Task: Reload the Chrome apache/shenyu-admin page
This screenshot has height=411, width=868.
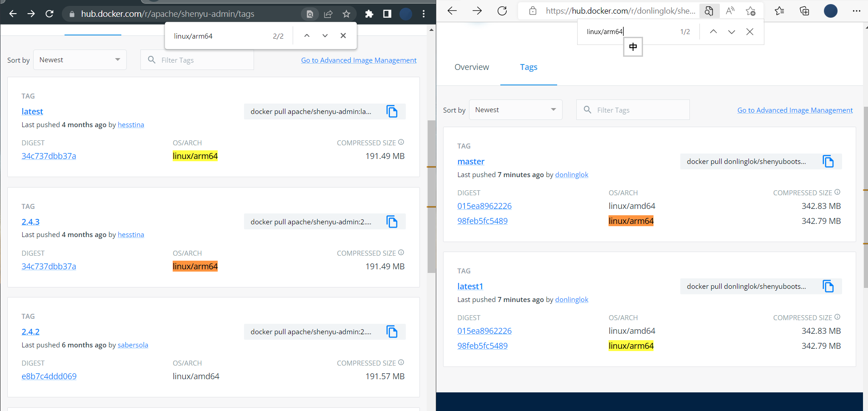Action: tap(50, 14)
